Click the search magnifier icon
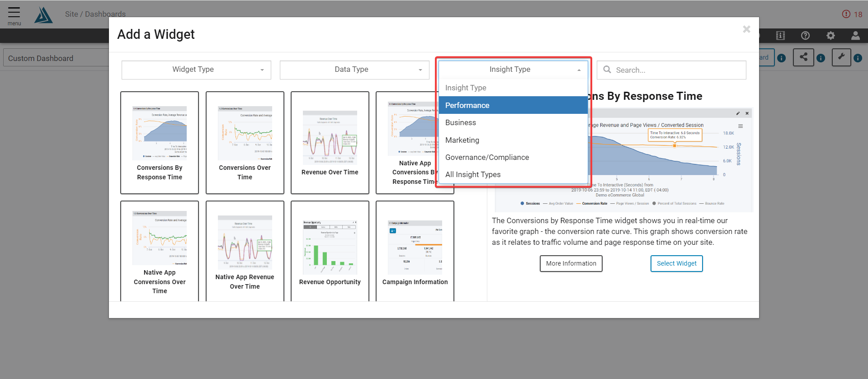This screenshot has height=379, width=868. point(607,70)
